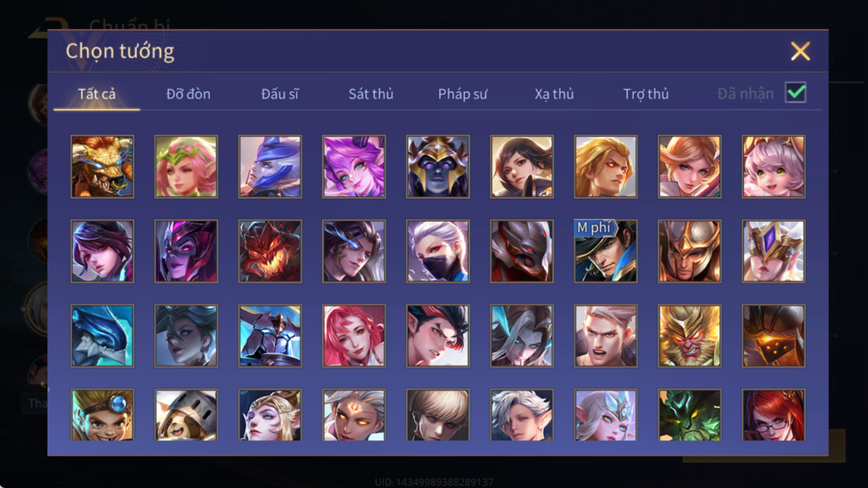Viewport: 868px width, 488px height.
Task: Select the Monkey King golden hero portrait
Action: click(x=689, y=336)
